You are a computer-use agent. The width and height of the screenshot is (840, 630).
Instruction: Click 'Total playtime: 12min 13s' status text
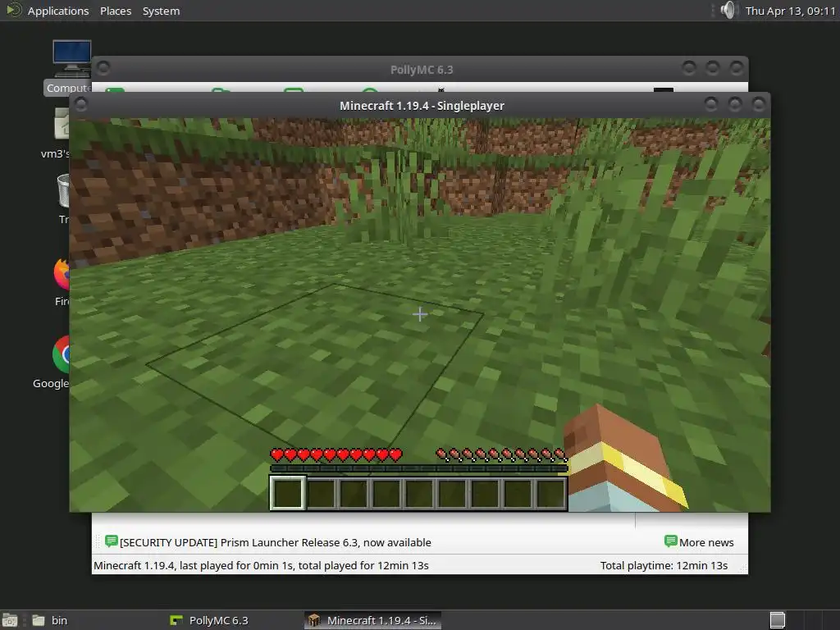pyautogui.click(x=664, y=565)
